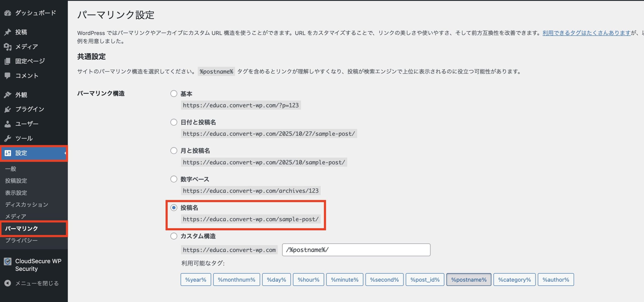This screenshot has width=644, height=302.
Task: Click the pushpin icon for 投稿
Action: coord(8,32)
